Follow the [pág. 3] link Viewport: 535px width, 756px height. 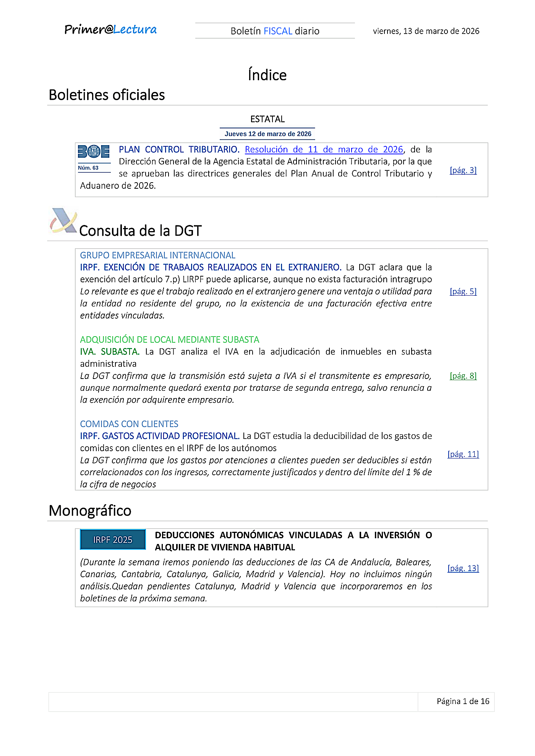463,170
